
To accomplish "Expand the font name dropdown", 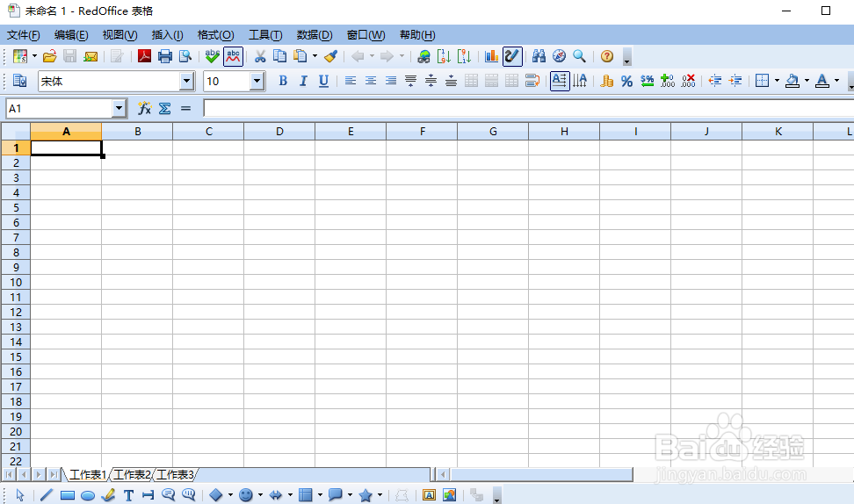I will [x=187, y=81].
